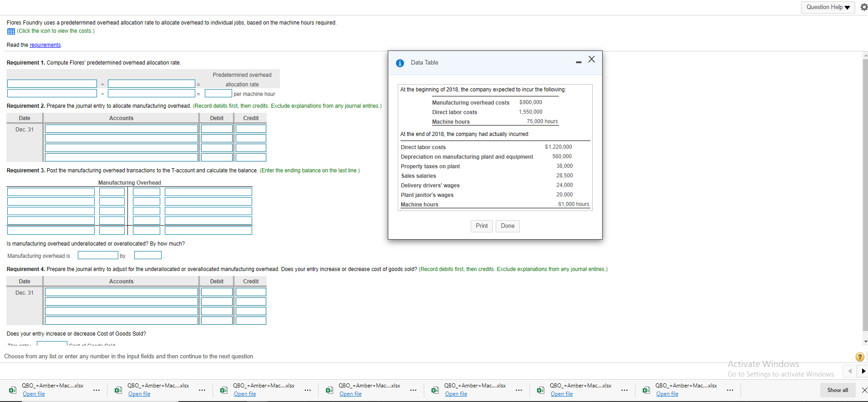Click '61,000 hours' actual machine hours value
Screen dimensions: 868x402
(x=574, y=204)
